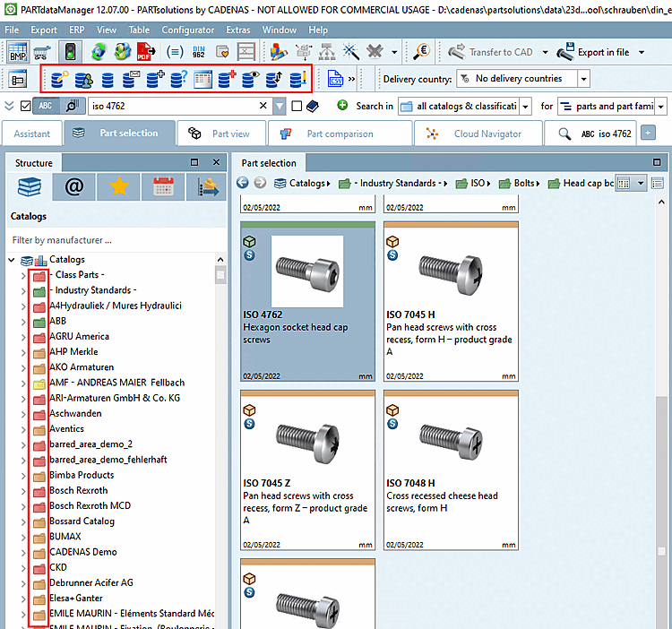Toggle the ABC text search mode button
Image resolution: width=672 pixels, height=629 pixels.
[45, 107]
